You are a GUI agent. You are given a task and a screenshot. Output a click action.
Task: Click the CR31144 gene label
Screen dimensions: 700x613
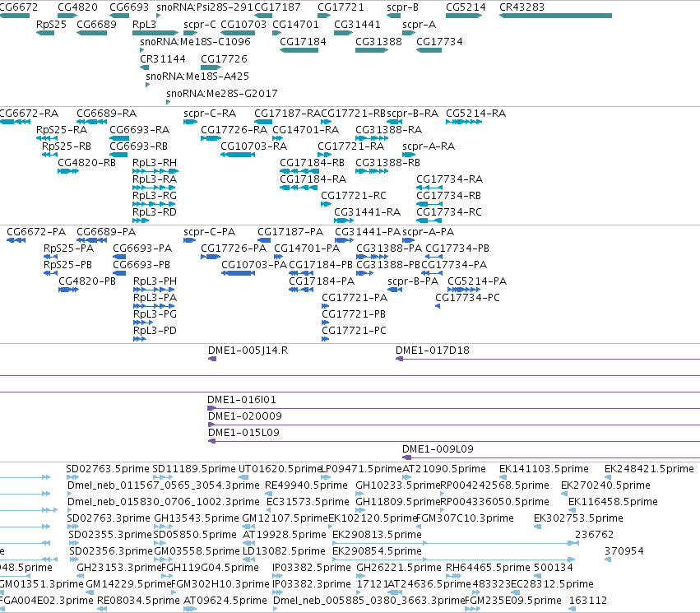click(163, 59)
